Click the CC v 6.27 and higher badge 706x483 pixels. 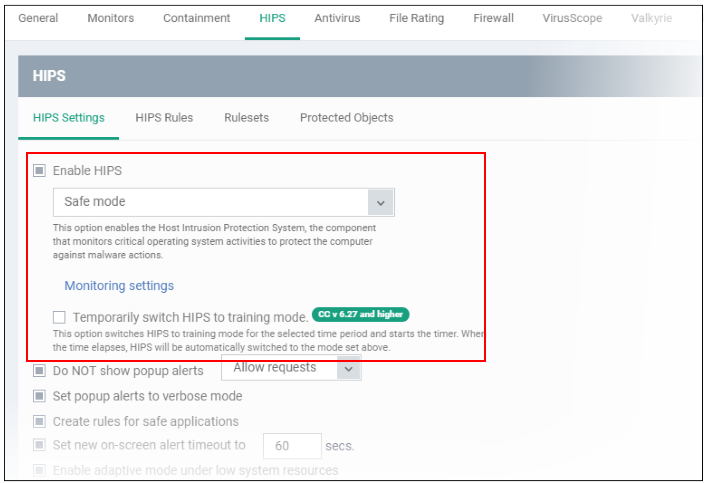pyautogui.click(x=360, y=314)
